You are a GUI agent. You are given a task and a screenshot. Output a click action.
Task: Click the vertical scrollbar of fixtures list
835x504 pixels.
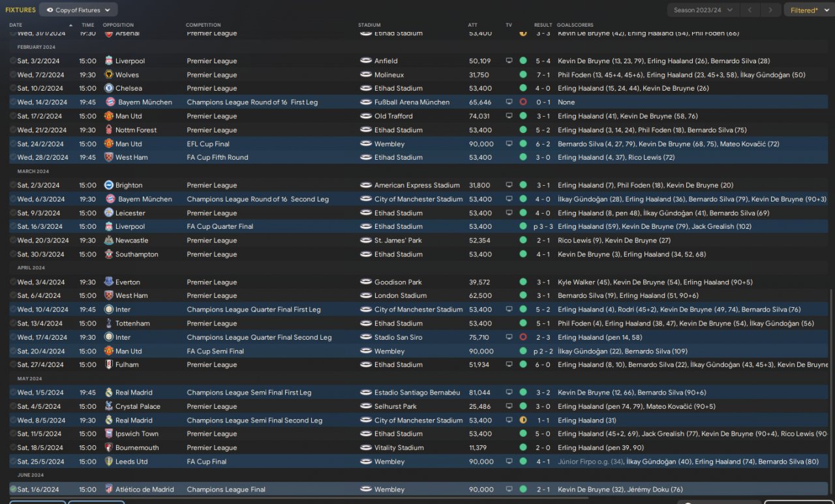tap(832, 391)
